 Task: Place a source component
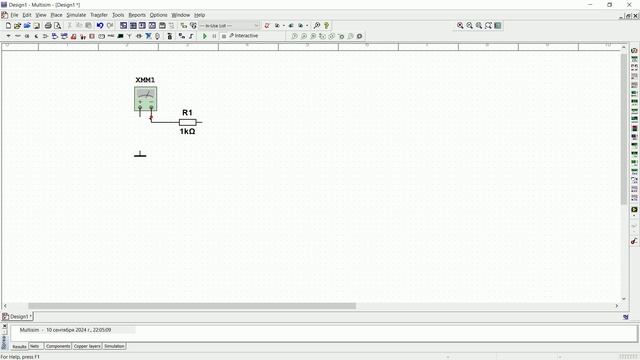point(8,36)
